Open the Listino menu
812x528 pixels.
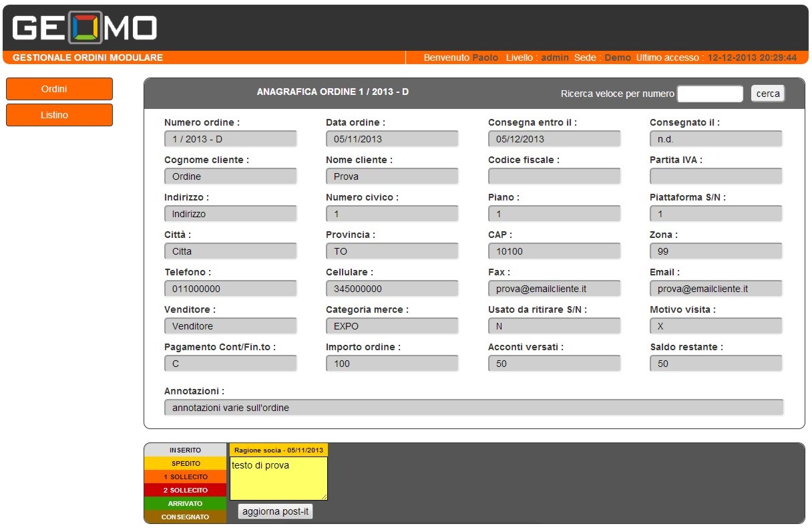59,115
